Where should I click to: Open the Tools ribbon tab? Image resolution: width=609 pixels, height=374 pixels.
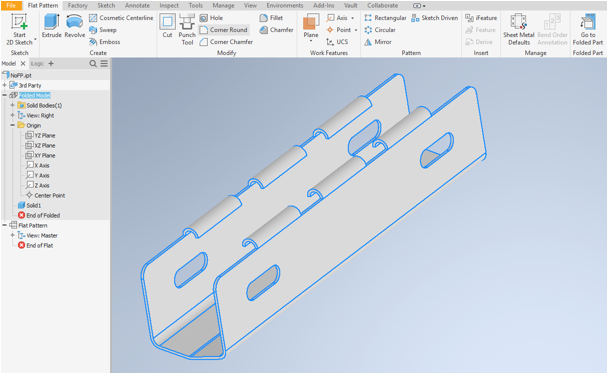[x=195, y=5]
